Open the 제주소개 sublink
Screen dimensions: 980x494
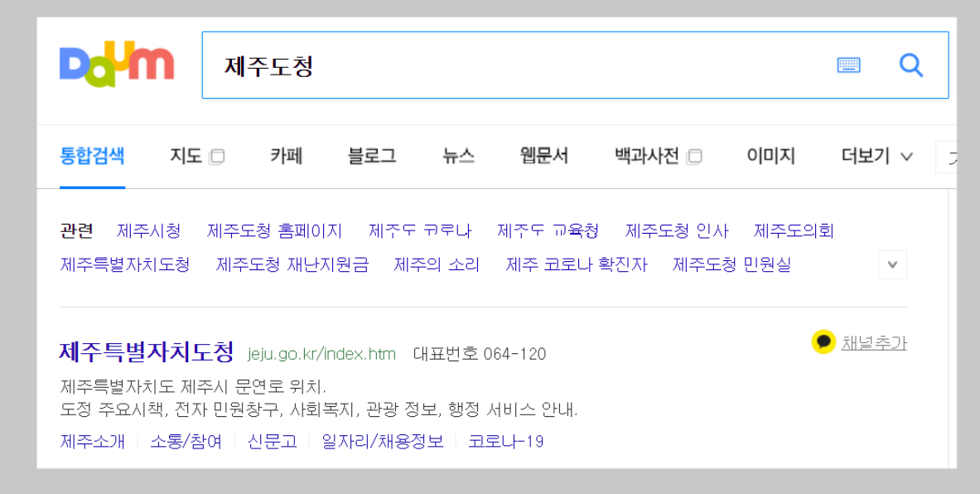tap(92, 441)
